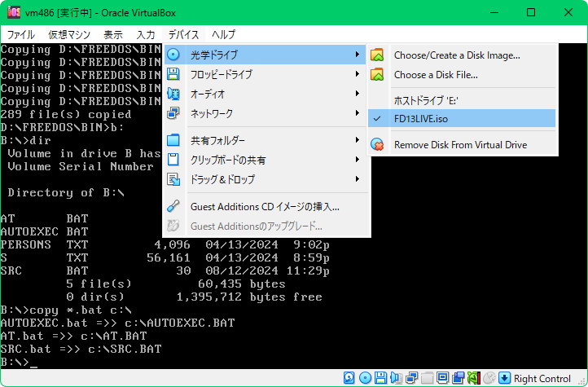
Task: Click the optical disc icon next to 光学ドライブ
Action: click(x=173, y=55)
